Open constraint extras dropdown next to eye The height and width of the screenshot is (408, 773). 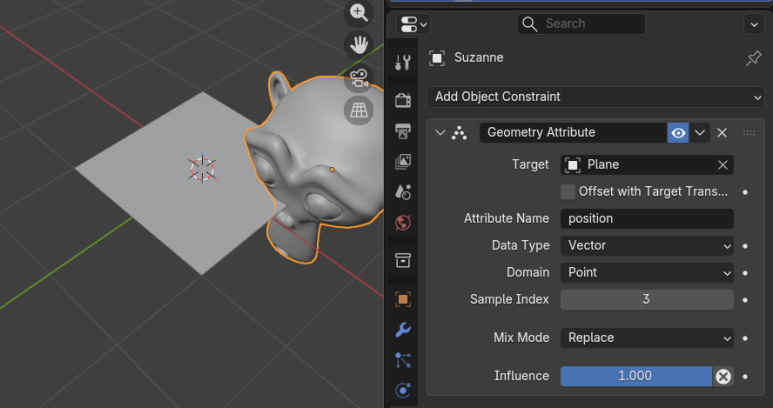[x=700, y=133]
